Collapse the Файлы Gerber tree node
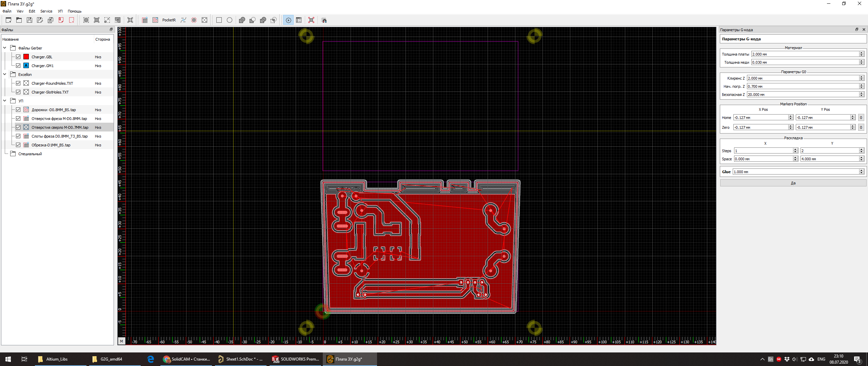 (x=5, y=48)
